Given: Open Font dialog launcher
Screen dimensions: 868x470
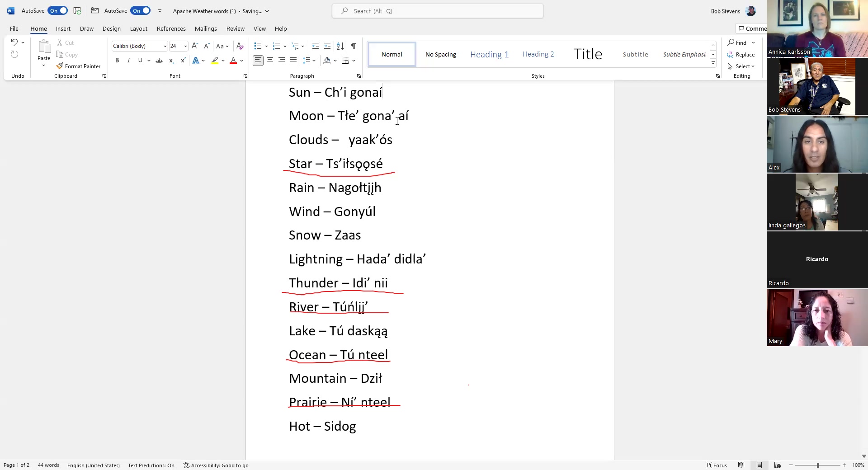Looking at the screenshot, I should [245, 76].
